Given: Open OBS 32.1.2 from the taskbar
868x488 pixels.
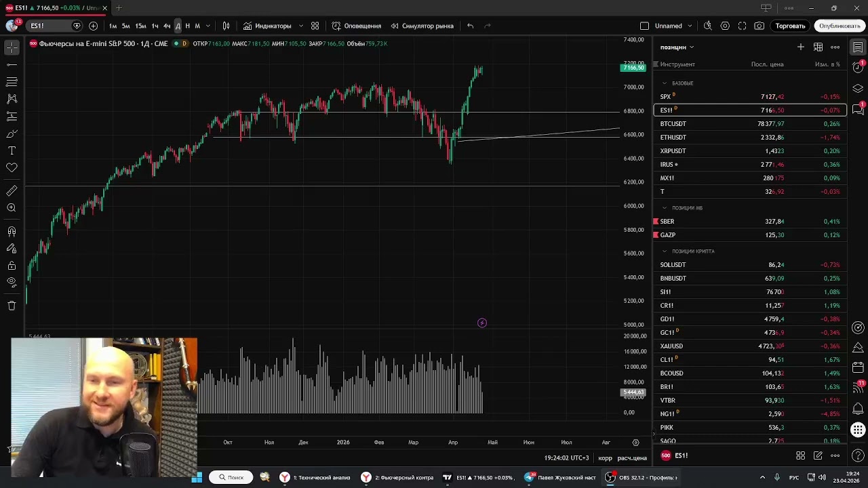Looking at the screenshot, I should click(x=641, y=477).
